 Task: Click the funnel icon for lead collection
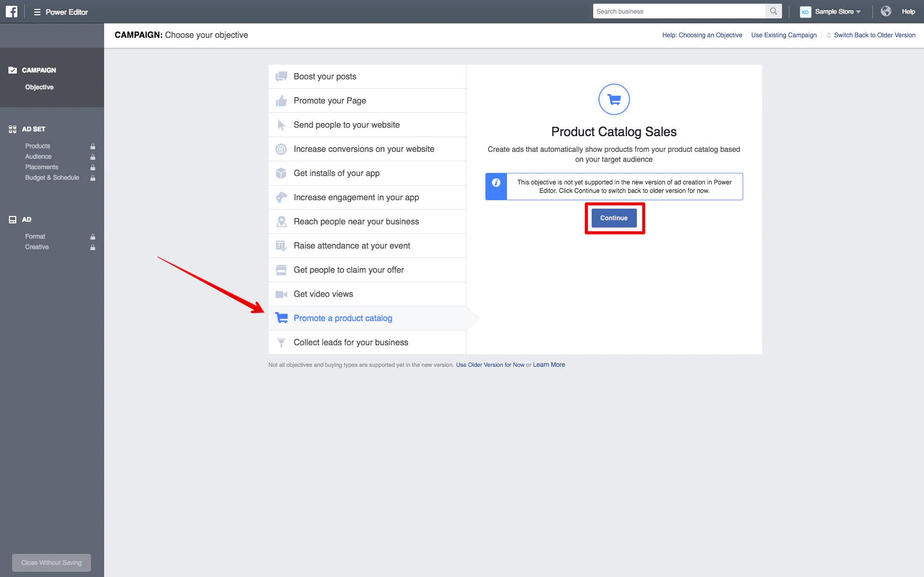(x=281, y=343)
